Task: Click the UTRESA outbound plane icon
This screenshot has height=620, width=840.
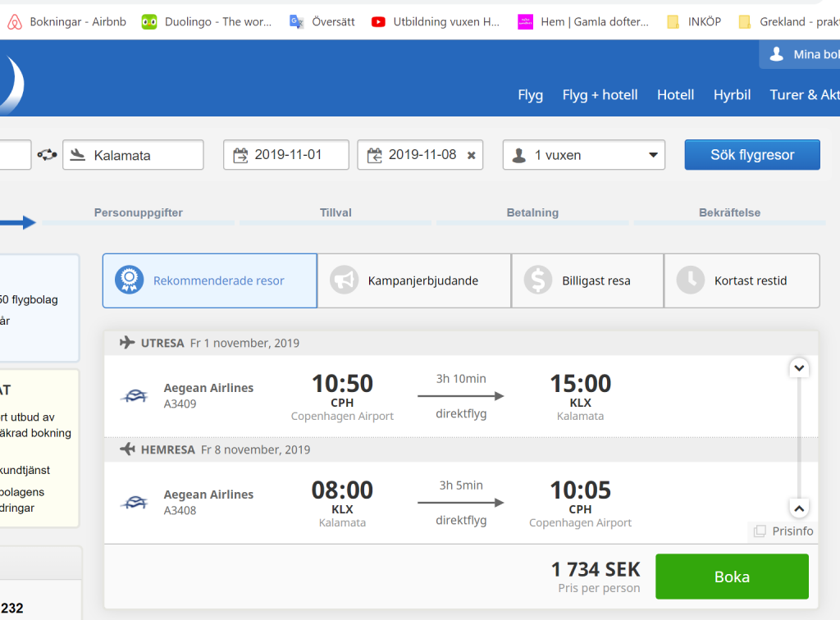Action: (127, 343)
